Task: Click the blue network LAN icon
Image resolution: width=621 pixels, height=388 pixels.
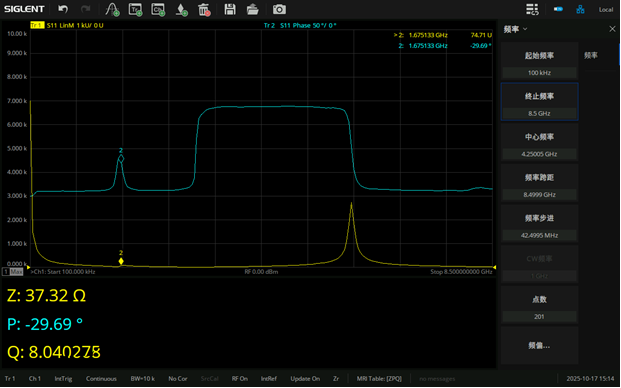Action: coord(580,9)
